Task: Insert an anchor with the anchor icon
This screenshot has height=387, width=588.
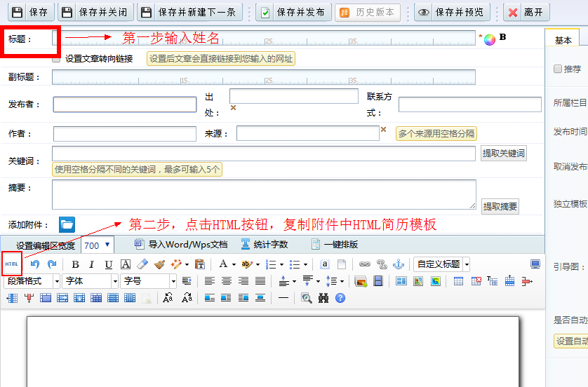Action: pos(398,264)
